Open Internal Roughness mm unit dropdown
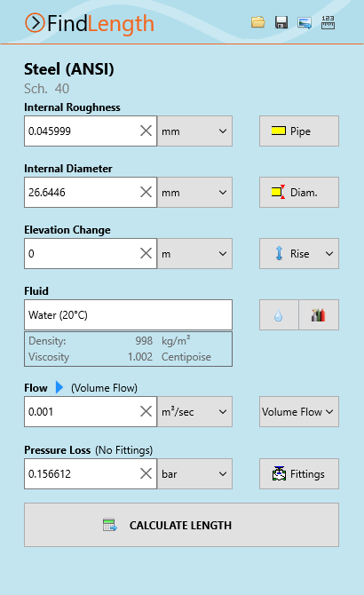This screenshot has height=595, width=364. 195,131
